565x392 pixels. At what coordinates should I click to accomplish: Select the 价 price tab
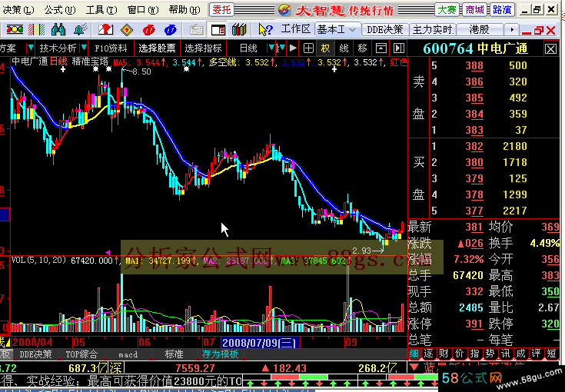click(460, 354)
